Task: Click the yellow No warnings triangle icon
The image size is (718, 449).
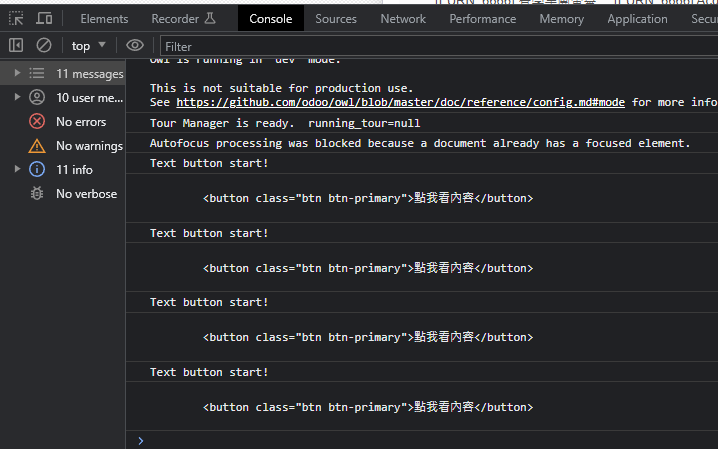Action: click(37, 146)
